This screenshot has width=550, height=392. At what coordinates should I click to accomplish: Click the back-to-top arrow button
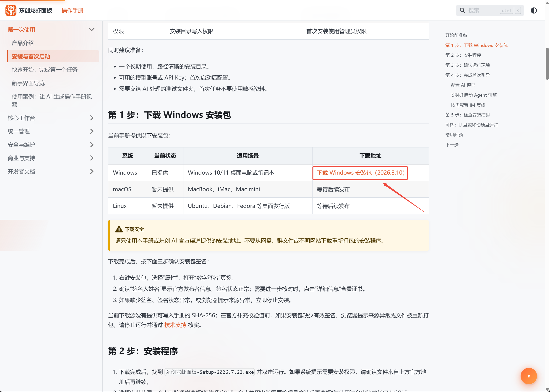click(x=529, y=376)
